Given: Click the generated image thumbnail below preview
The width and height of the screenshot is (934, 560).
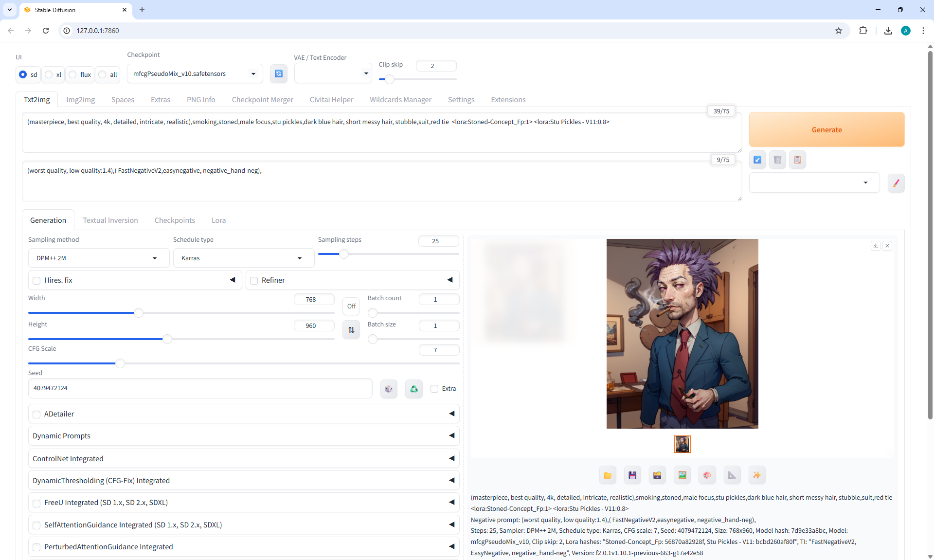Looking at the screenshot, I should pos(682,444).
